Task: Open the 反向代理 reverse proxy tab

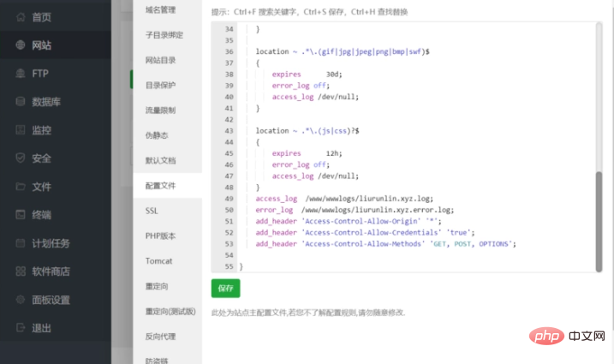Action: click(160, 336)
